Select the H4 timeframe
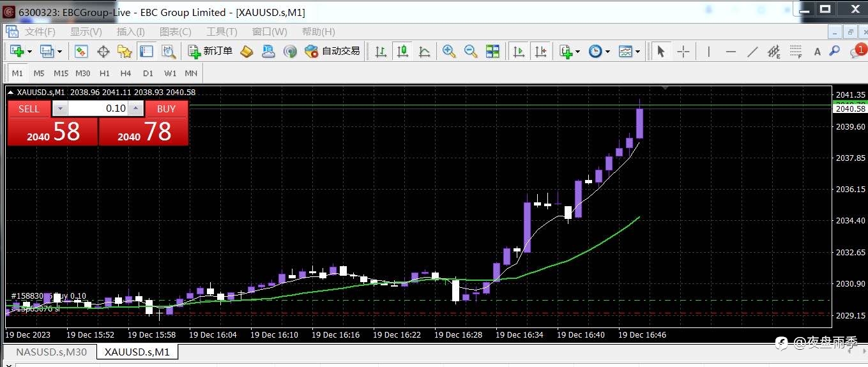868x367 pixels. (x=126, y=73)
